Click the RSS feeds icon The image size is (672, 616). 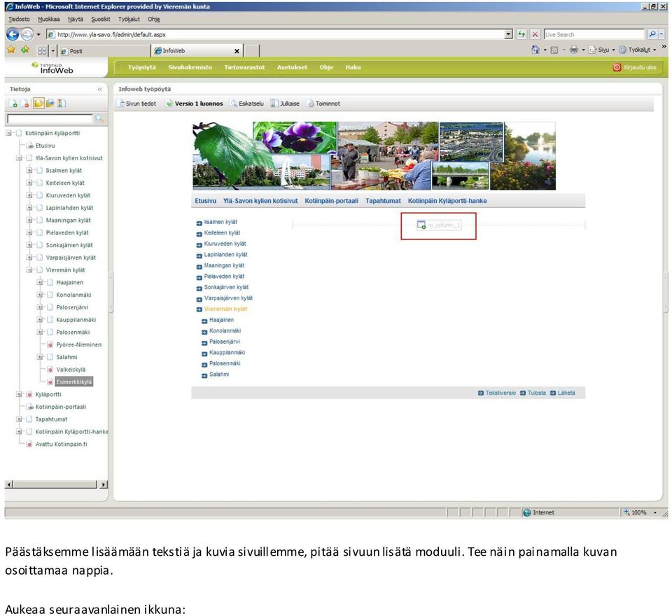click(x=554, y=50)
